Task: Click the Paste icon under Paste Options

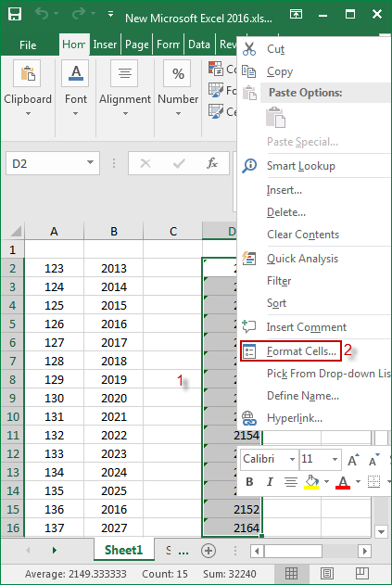Action: click(275, 118)
